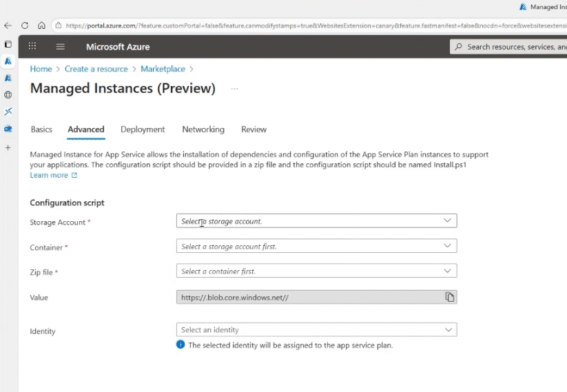Open the Azure apps grid waffle icon
This screenshot has height=392, width=567.
pos(32,46)
